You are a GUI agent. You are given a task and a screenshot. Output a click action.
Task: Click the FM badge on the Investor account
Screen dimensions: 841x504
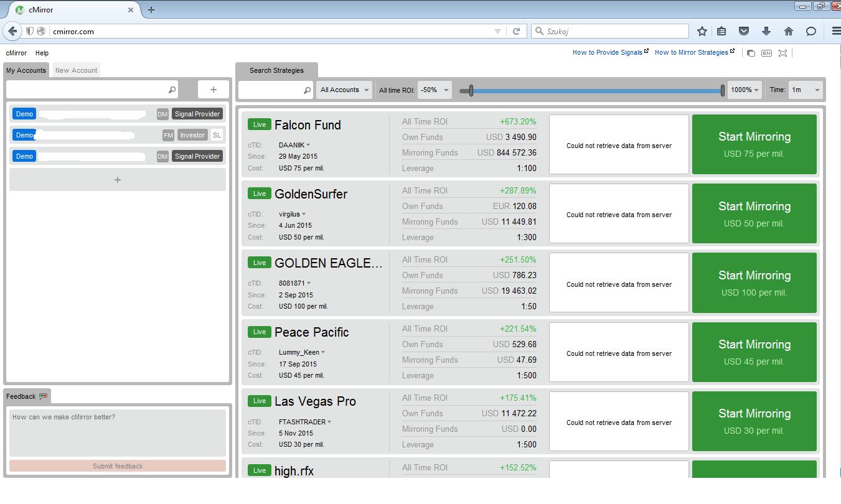click(168, 135)
